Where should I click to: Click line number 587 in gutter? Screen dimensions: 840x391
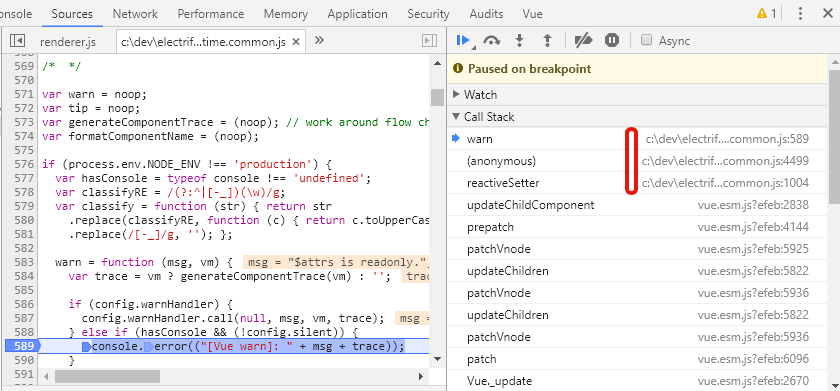[x=25, y=318]
